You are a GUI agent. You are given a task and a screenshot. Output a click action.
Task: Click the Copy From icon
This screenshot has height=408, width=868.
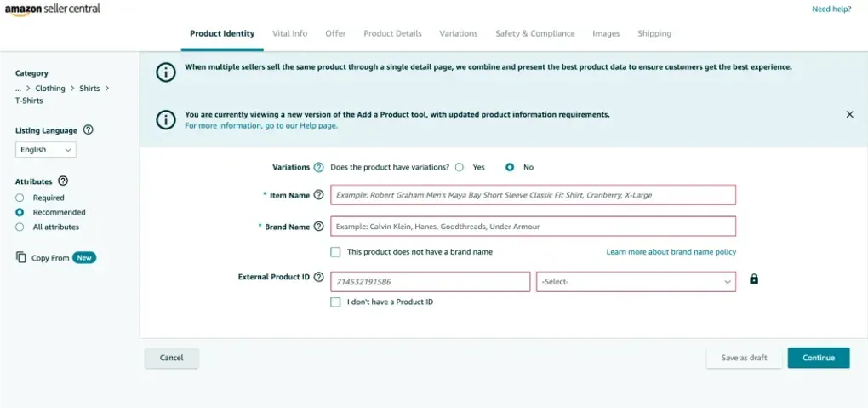coord(21,258)
